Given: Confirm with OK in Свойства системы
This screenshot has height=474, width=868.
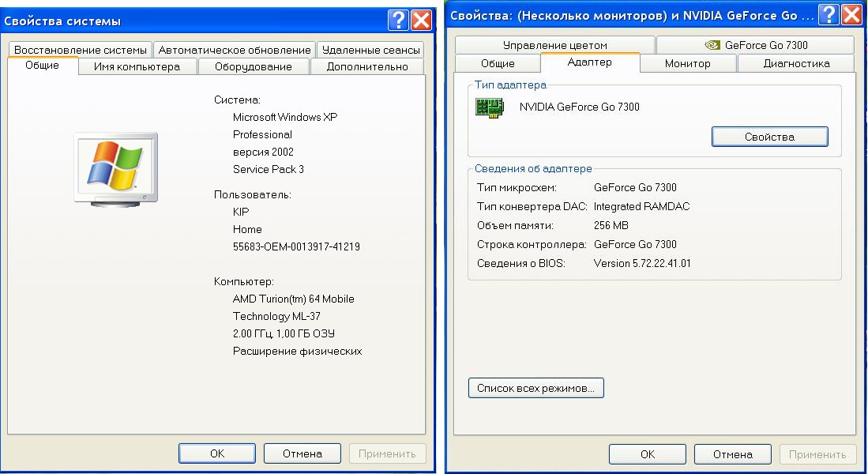Looking at the screenshot, I should [x=217, y=453].
